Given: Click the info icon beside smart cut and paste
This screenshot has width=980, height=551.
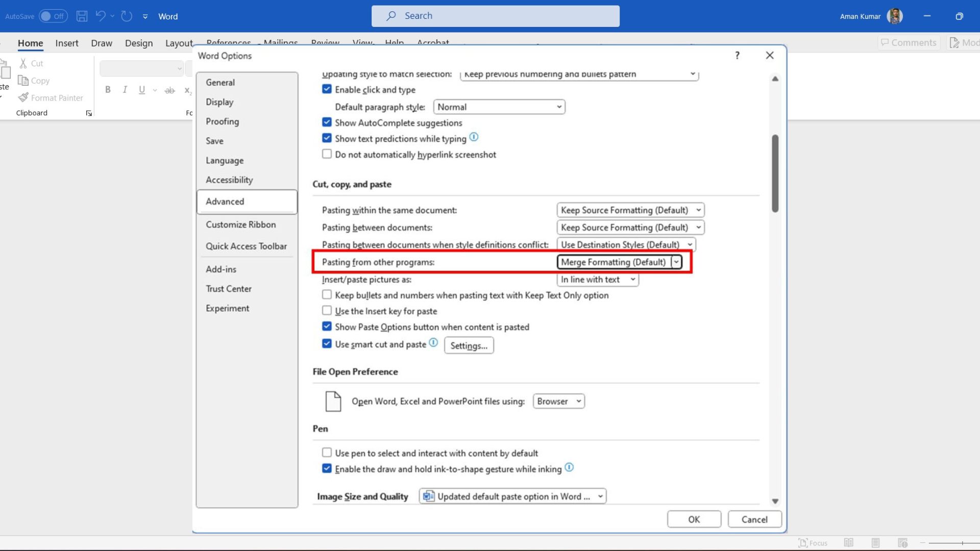Looking at the screenshot, I should pos(432,343).
